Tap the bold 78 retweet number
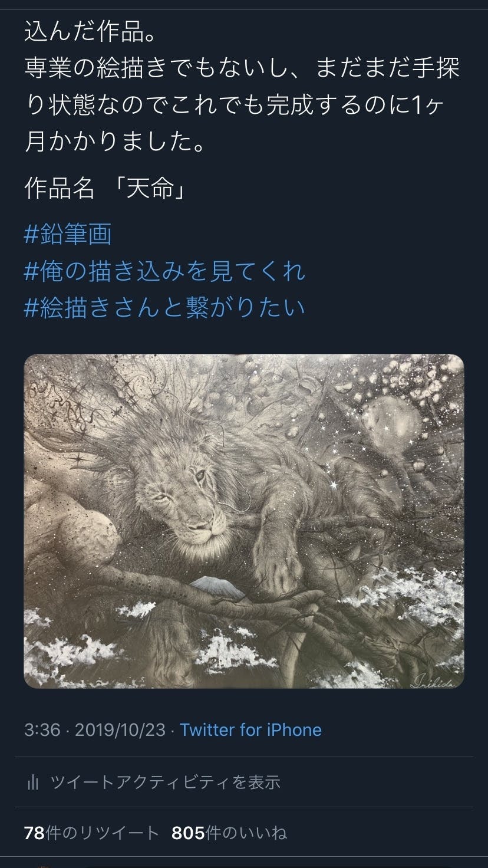 pyautogui.click(x=34, y=833)
